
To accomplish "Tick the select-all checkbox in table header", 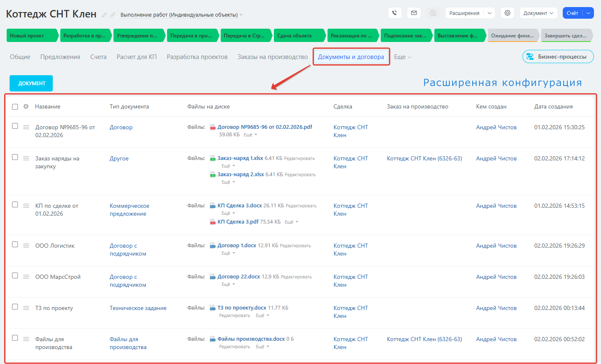I will (x=15, y=107).
